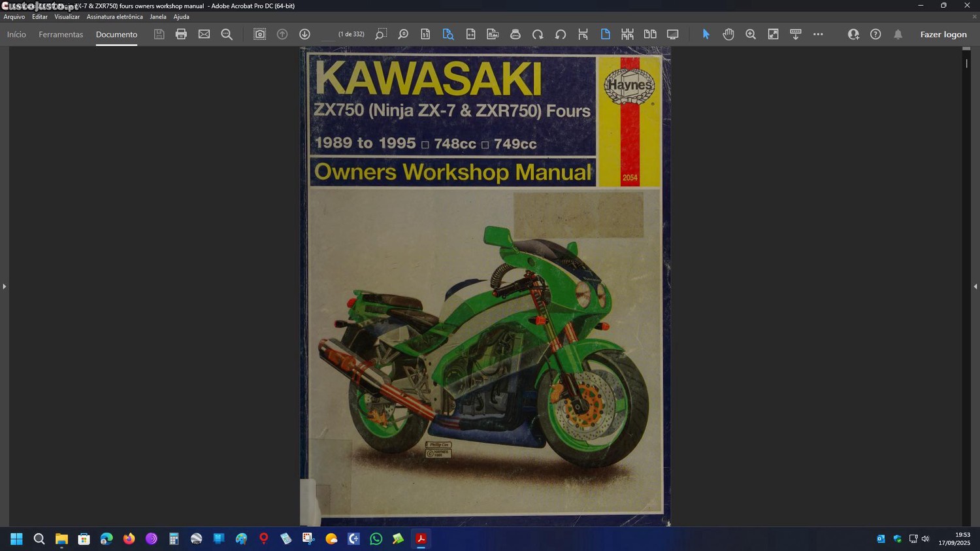Screen dimensions: 980x551
Task: Switch to the Ferramentas tab
Action: point(61,34)
